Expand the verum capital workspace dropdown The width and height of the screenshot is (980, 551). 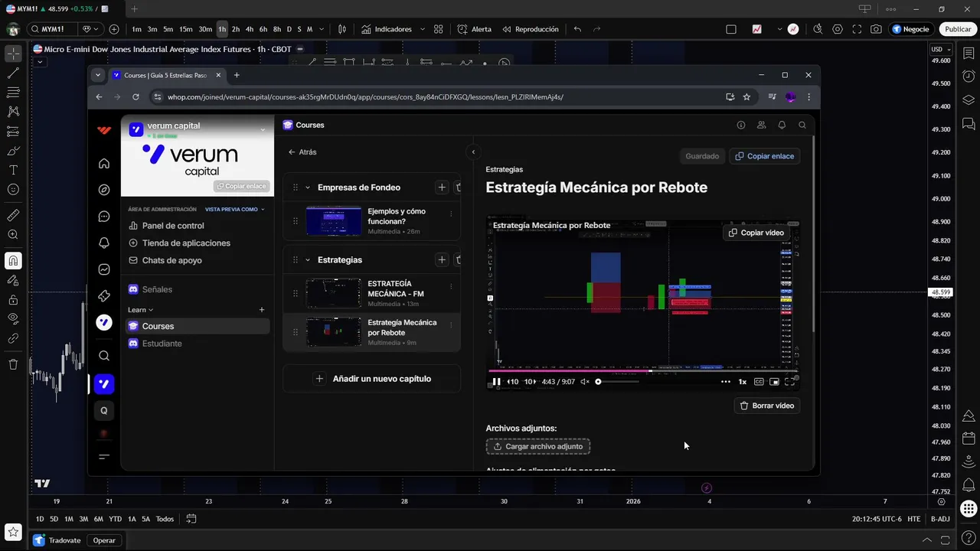coord(263,129)
